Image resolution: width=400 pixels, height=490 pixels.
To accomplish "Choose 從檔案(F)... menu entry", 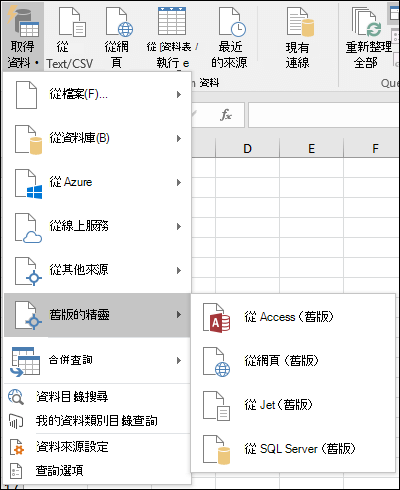I will [97, 95].
